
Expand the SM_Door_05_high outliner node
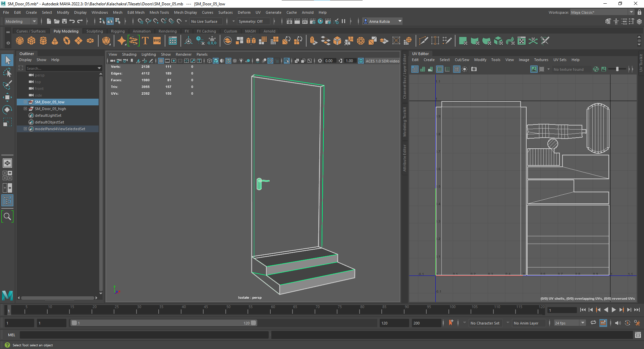25,109
